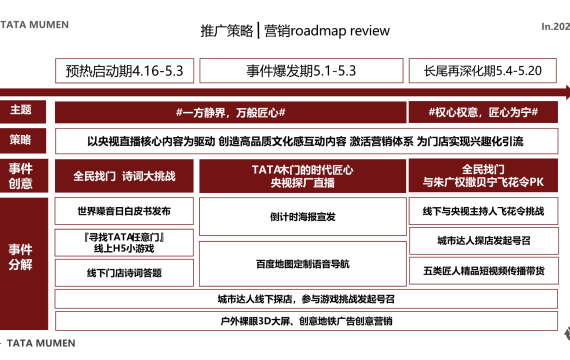Select the 事件爆发期5.1-5.3 phase box
Image resolution: width=570 pixels, height=360 pixels.
click(301, 71)
